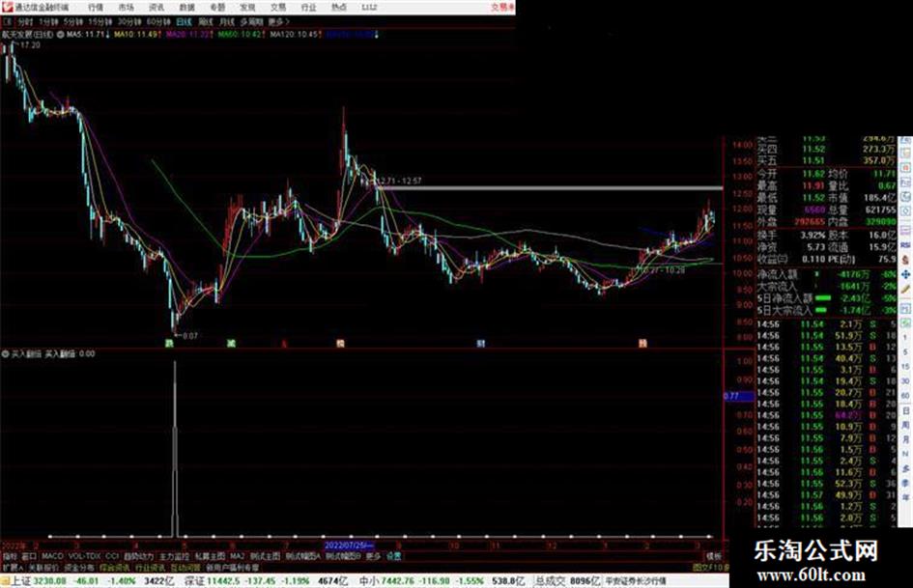This screenshot has height=588, width=913.
Task: Click the 30 minute shortcut in right sidebar
Action: (x=905, y=381)
